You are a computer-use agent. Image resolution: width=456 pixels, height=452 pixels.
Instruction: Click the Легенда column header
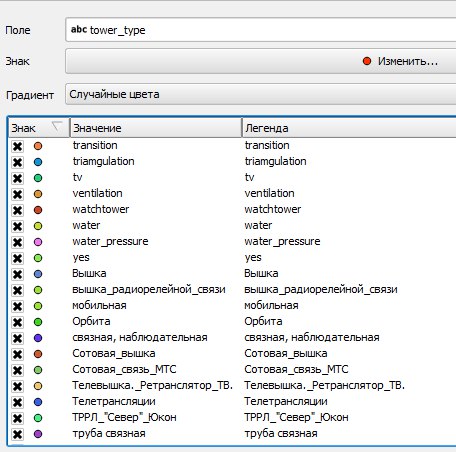click(x=349, y=128)
